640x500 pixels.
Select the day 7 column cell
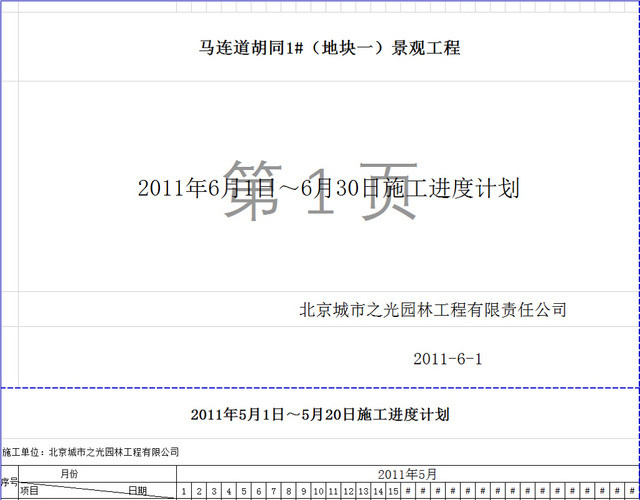[x=273, y=491]
